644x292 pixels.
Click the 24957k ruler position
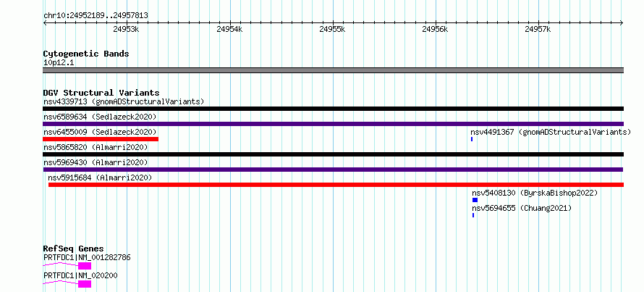point(538,29)
